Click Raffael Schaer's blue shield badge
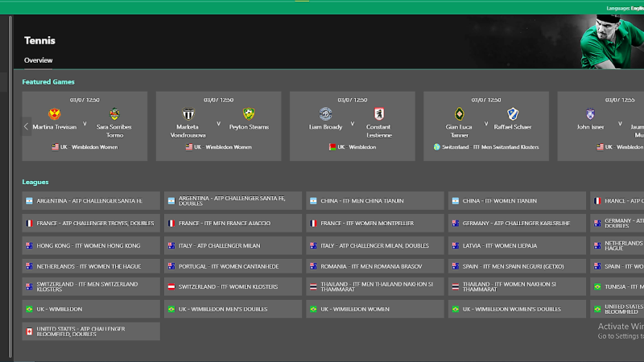This screenshot has width=644, height=362. [x=513, y=113]
